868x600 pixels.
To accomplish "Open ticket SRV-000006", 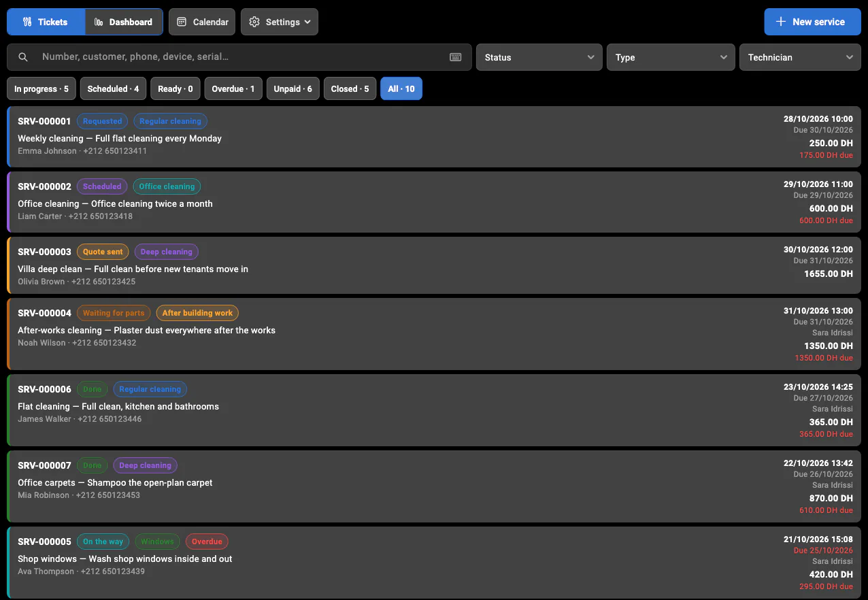I will click(434, 410).
